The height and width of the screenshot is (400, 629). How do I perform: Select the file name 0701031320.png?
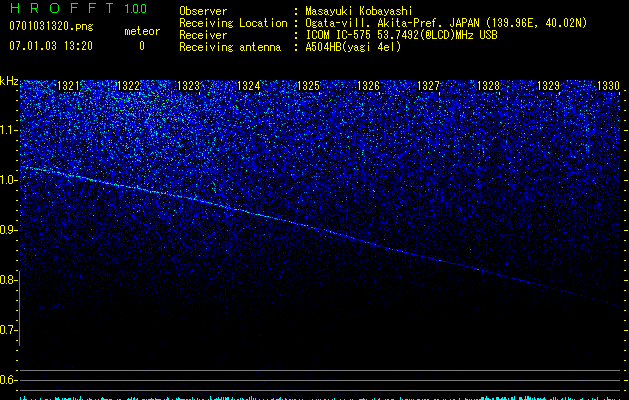coord(51,26)
